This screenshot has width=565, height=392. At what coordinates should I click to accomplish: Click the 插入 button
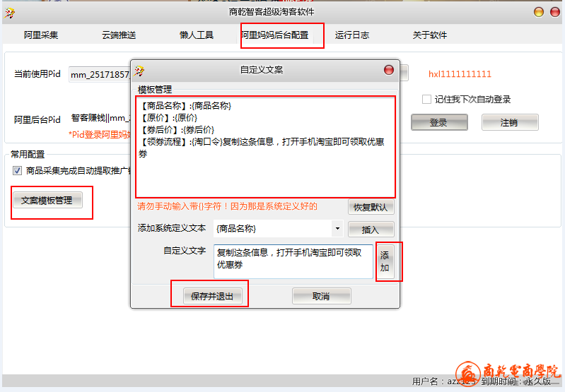click(371, 230)
